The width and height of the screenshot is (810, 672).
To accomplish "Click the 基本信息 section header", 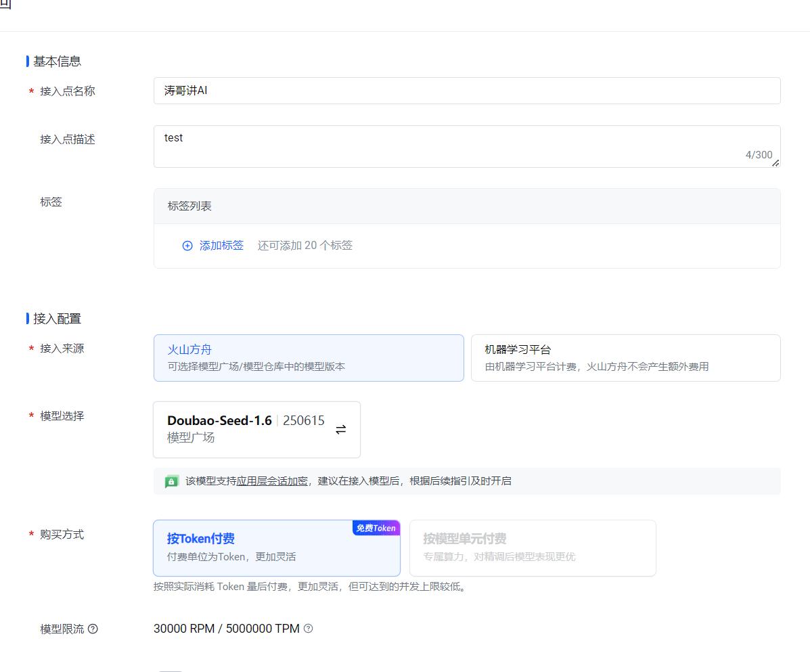I will (56, 61).
